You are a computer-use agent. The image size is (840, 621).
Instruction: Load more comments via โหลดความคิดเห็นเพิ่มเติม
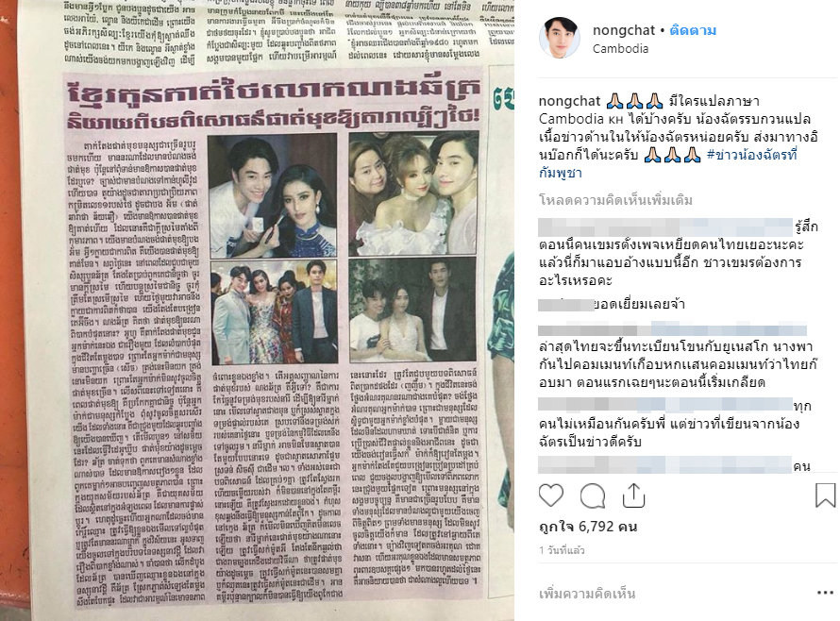(x=615, y=200)
